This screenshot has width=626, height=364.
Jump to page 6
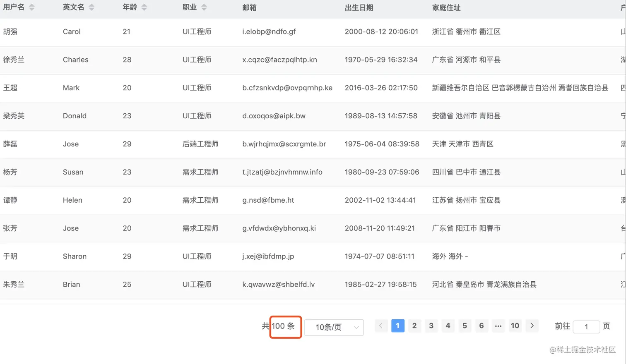[x=482, y=326]
